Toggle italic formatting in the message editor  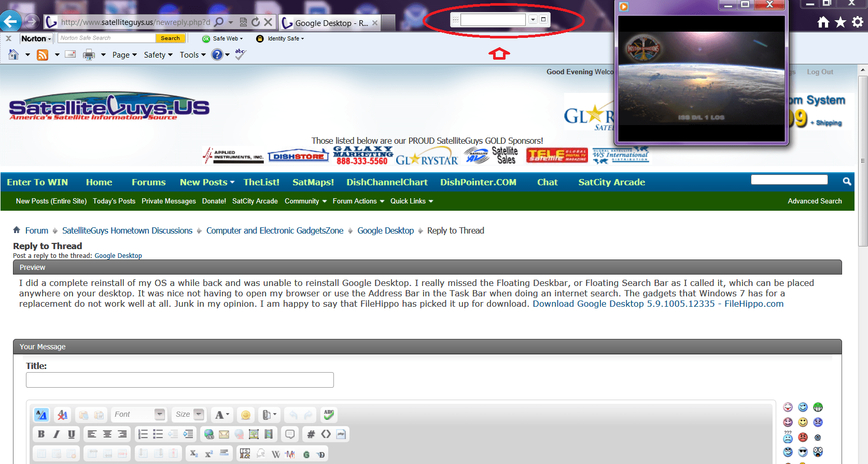click(56, 434)
